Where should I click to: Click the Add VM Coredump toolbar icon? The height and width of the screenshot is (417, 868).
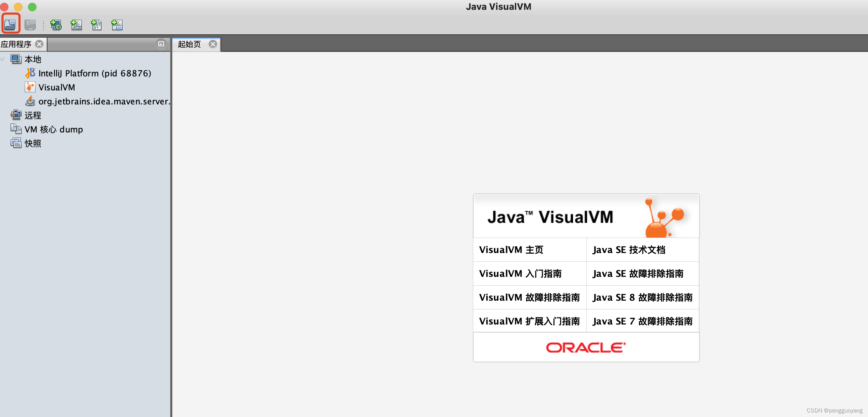pos(97,25)
